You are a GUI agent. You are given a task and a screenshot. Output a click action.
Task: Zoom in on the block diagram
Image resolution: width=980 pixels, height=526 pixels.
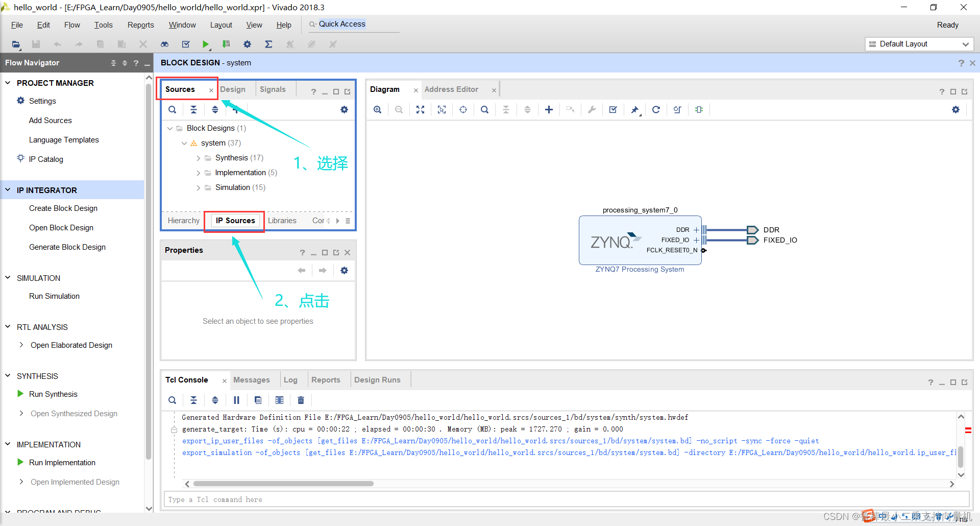[377, 110]
